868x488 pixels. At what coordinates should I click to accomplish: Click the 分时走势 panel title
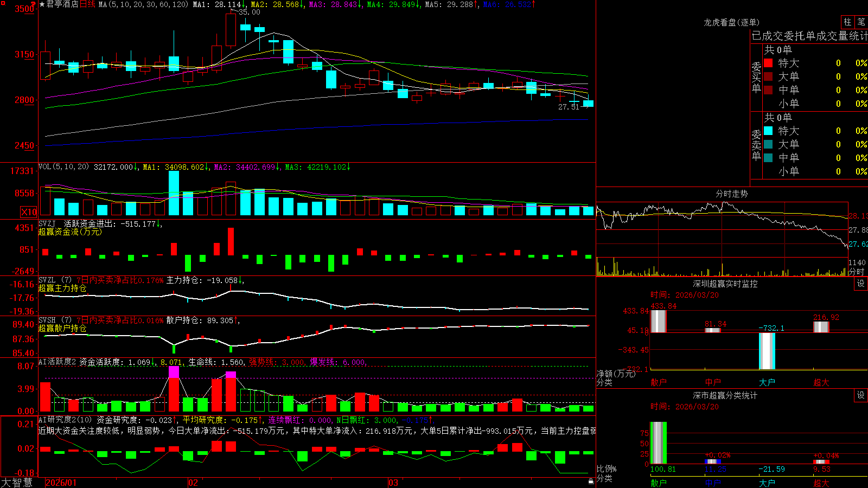click(731, 194)
